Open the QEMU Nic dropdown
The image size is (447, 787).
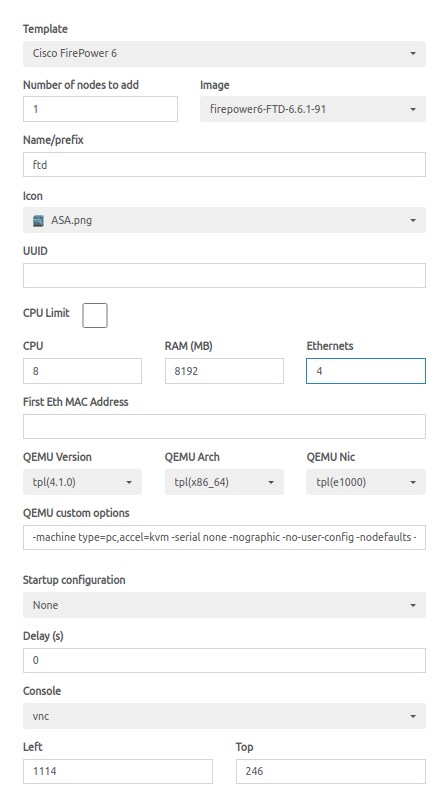click(x=366, y=482)
